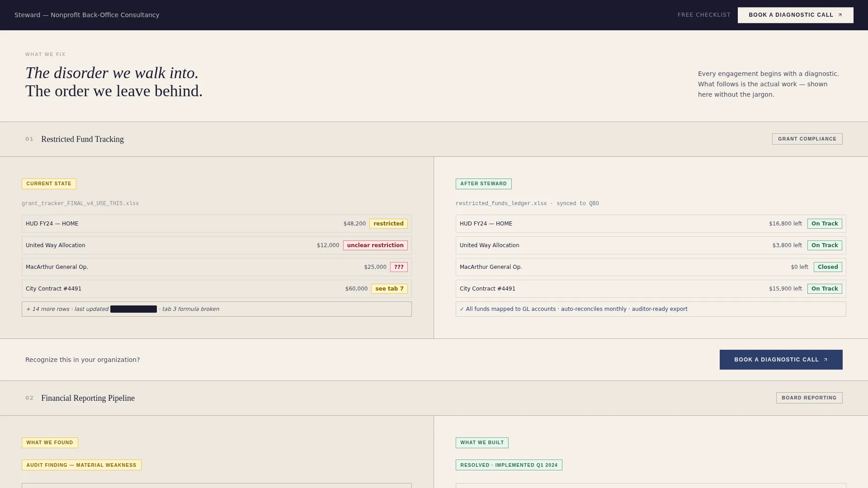Click the tab 3 formula broken note
This screenshot has height=488, width=868.
(x=190, y=309)
